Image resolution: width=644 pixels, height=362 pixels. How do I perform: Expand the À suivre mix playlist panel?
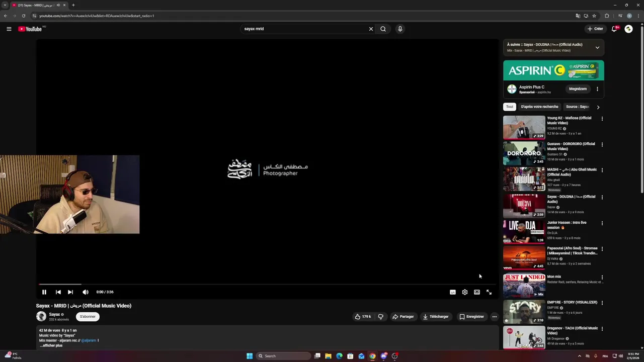click(x=597, y=48)
